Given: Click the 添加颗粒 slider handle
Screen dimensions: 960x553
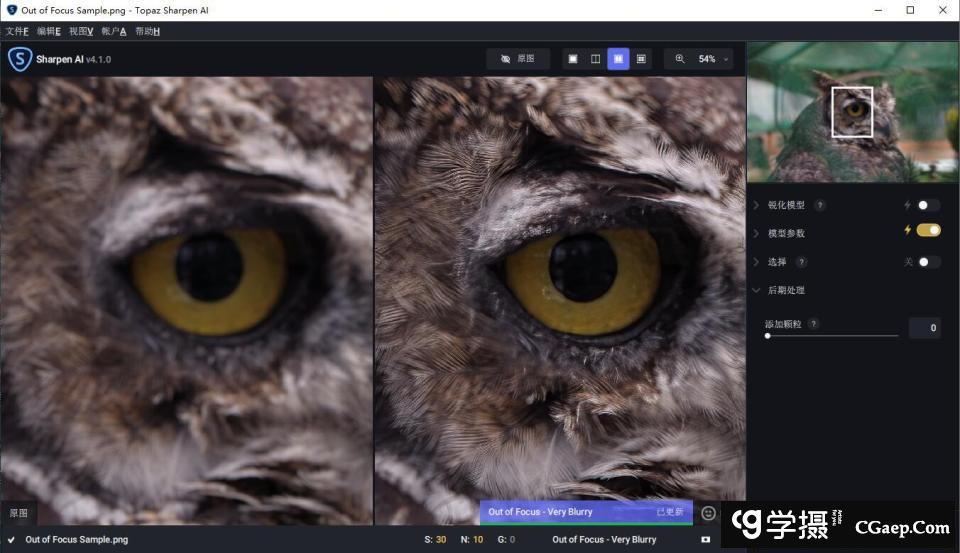Looking at the screenshot, I should coord(767,336).
